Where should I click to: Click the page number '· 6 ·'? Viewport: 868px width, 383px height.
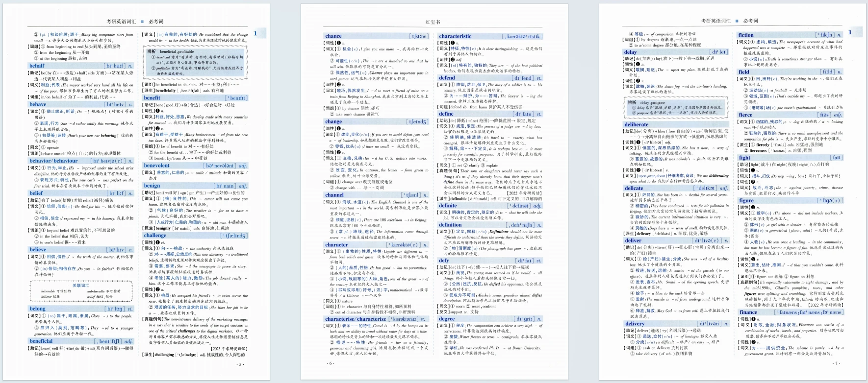click(331, 363)
